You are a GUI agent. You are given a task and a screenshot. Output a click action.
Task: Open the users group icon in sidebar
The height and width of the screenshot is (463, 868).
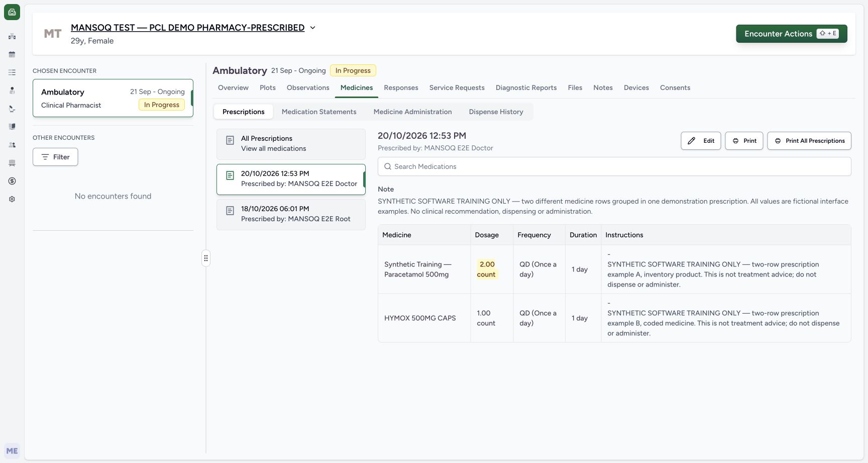pyautogui.click(x=12, y=145)
